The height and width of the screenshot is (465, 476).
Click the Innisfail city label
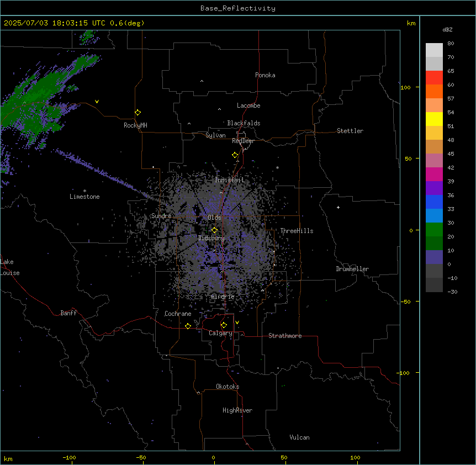pyautogui.click(x=229, y=180)
